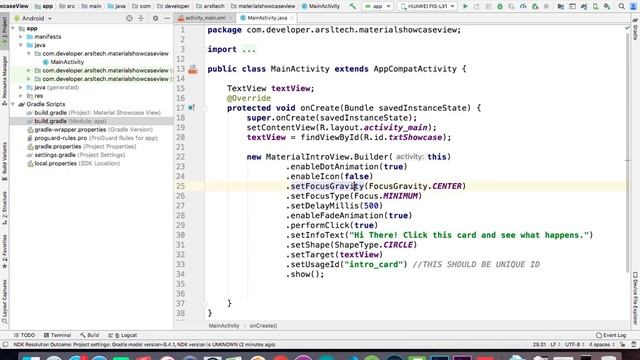
Task: Open the Event Log
Action: (611, 335)
